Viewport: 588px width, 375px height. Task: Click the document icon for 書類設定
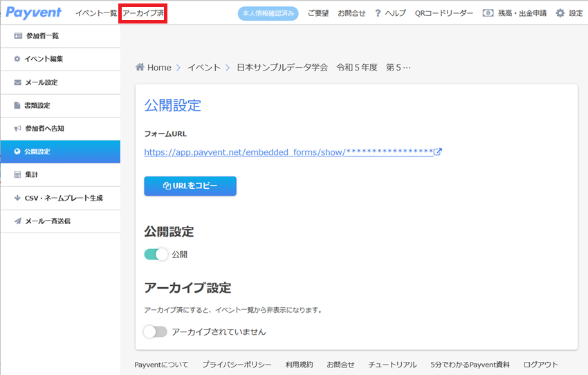pyautogui.click(x=17, y=105)
